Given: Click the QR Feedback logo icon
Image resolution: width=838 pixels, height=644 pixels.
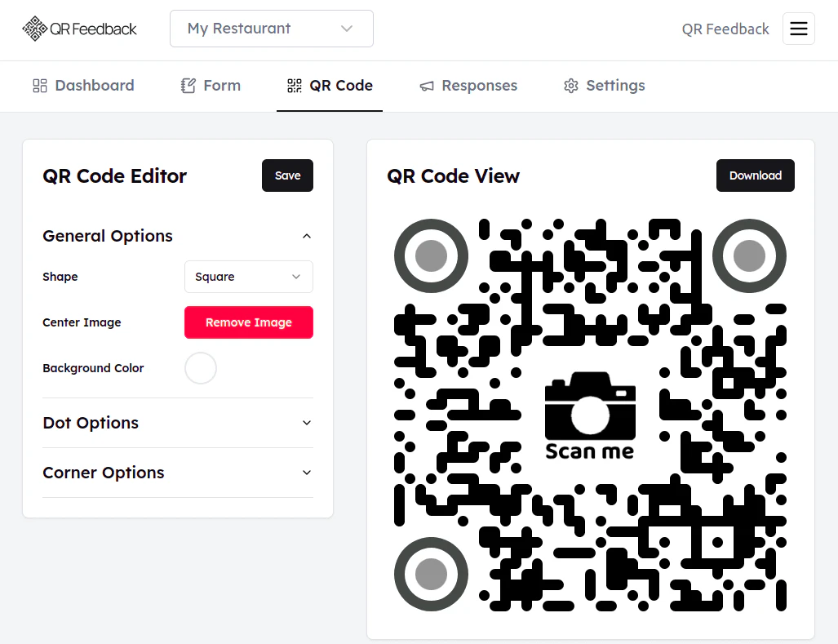Looking at the screenshot, I should point(33,28).
